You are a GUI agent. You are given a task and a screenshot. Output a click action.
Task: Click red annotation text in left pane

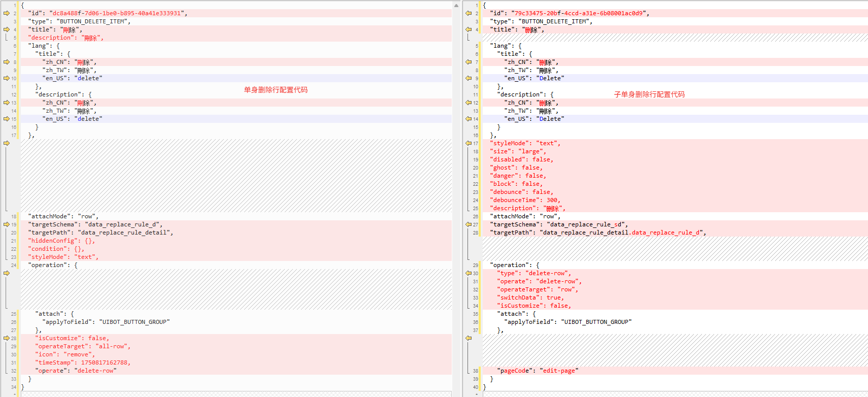tap(276, 90)
